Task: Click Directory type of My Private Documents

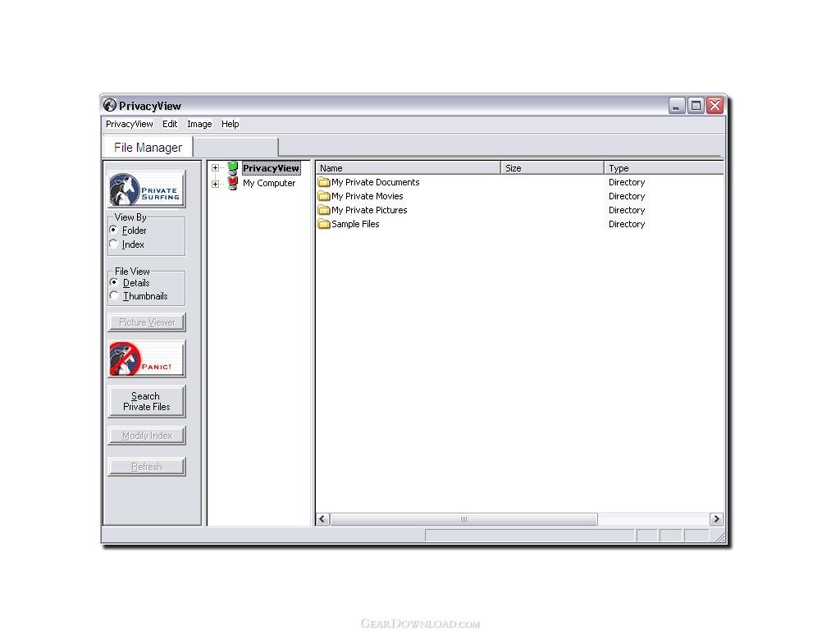Action: pos(627,182)
